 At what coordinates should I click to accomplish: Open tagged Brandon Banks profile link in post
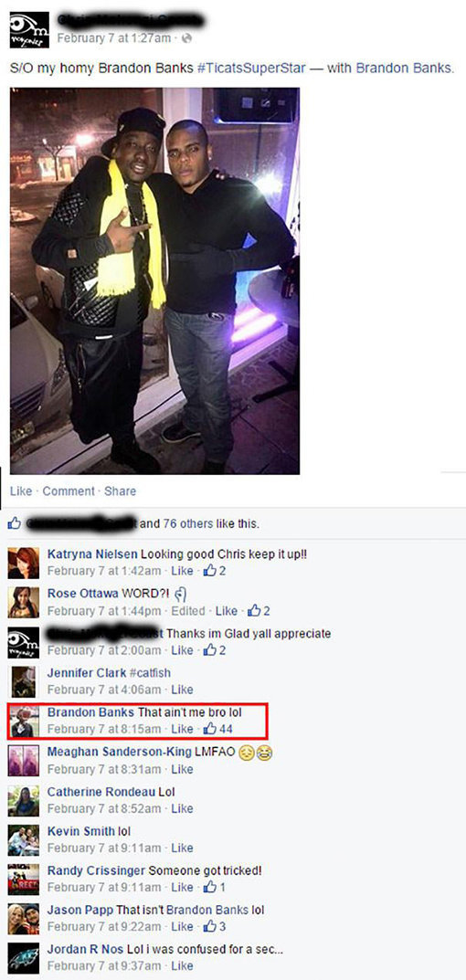pyautogui.click(x=404, y=68)
